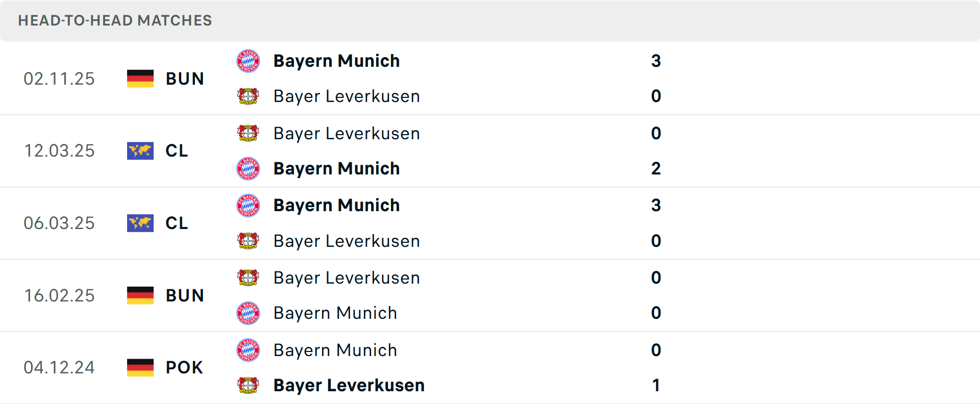Screen dimensions: 980x404
Task: Click the date 12.03.25
Action: click(x=59, y=150)
